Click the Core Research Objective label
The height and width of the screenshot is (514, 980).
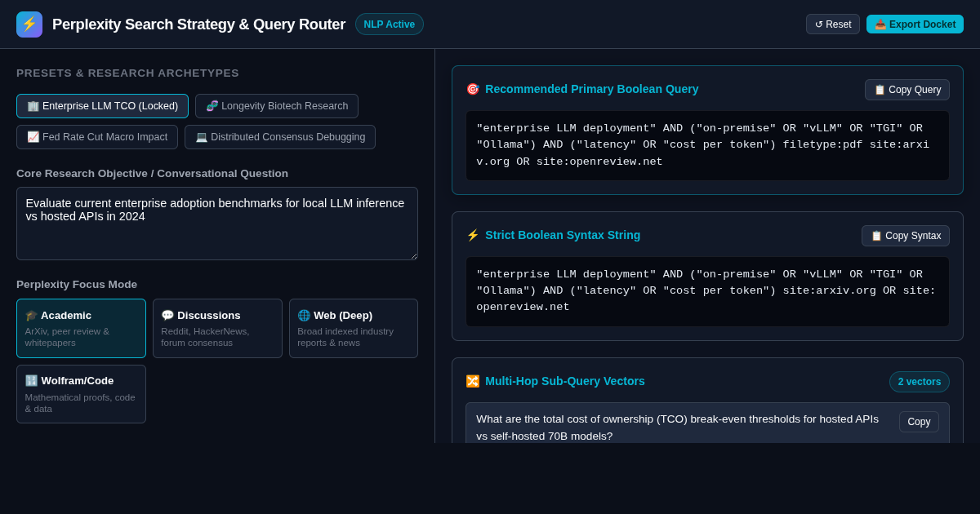point(152,174)
